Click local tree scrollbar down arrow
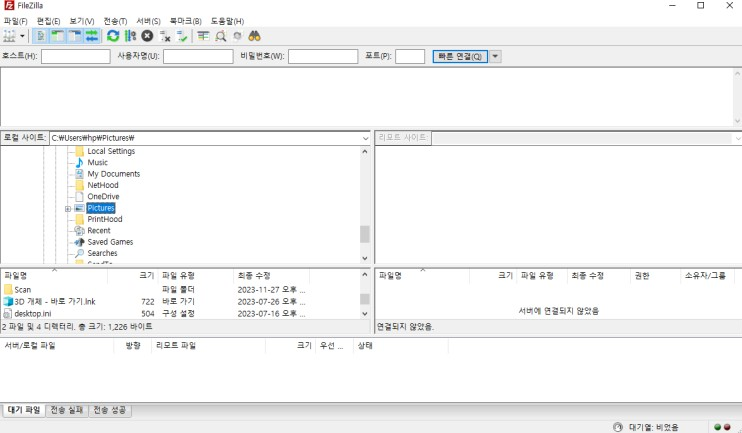 coord(364,258)
